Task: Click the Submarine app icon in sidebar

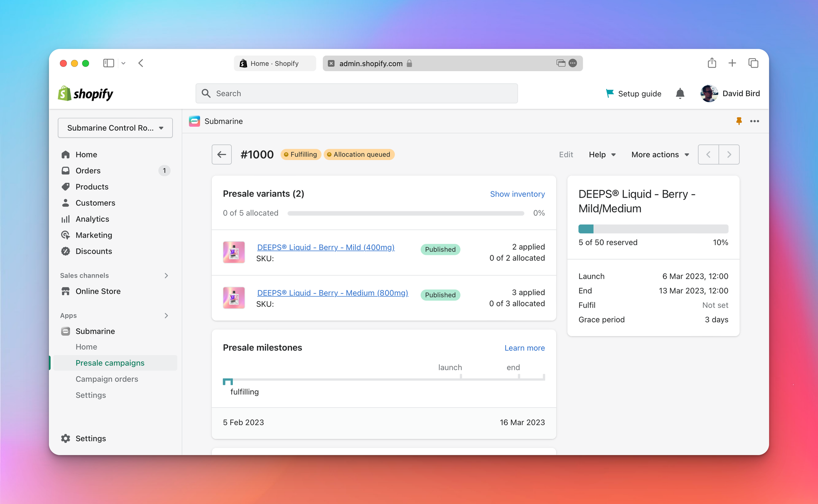Action: 66,331
